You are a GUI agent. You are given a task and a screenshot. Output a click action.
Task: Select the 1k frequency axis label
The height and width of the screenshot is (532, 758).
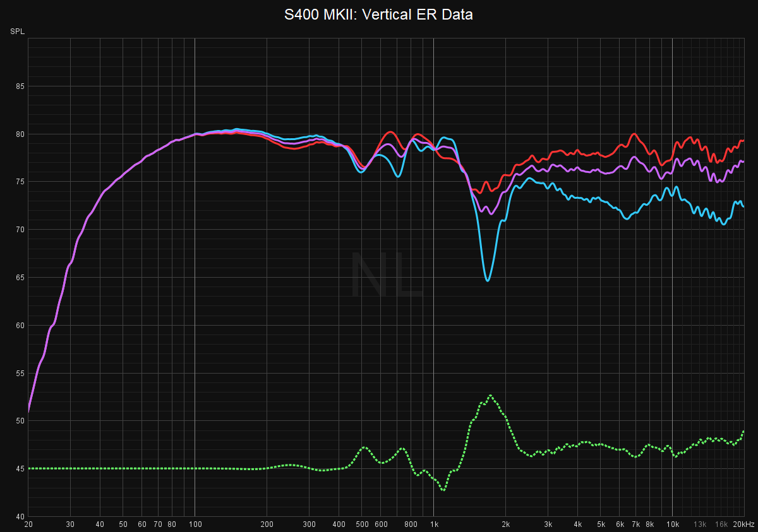[434, 524]
